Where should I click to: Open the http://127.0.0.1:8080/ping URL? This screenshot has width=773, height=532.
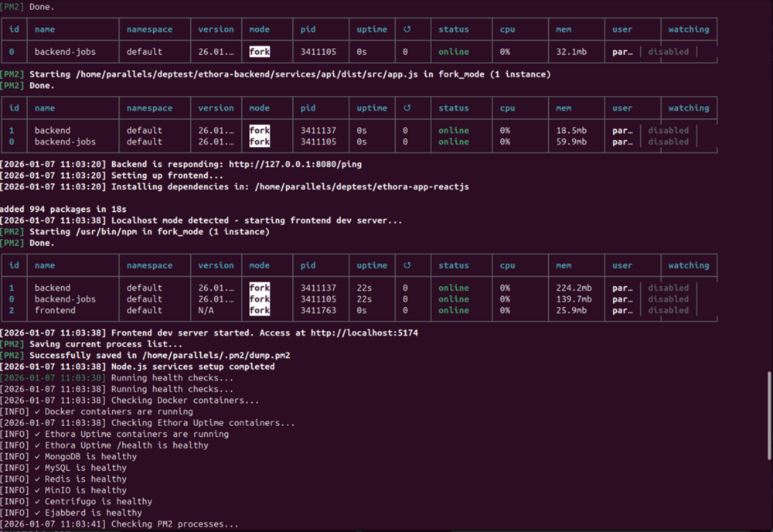click(x=295, y=164)
